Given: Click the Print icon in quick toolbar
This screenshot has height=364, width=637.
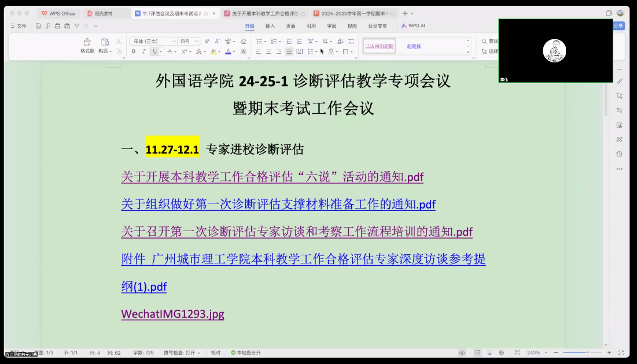Looking at the screenshot, I should 57,26.
